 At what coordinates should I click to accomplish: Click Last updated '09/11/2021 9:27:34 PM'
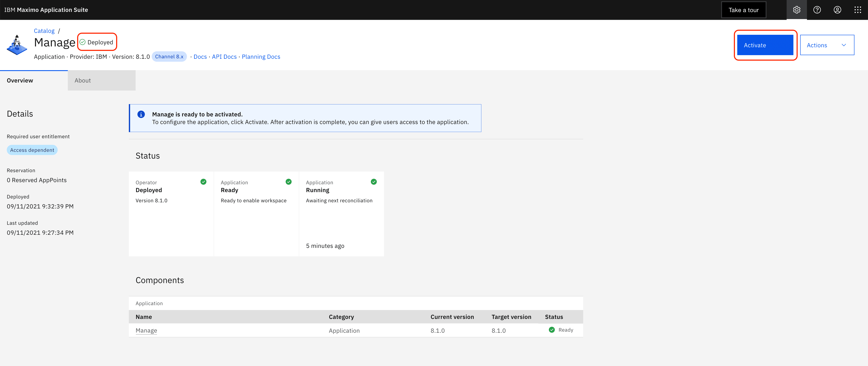[40, 233]
